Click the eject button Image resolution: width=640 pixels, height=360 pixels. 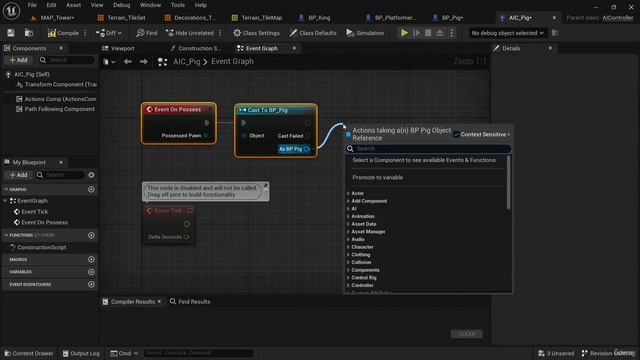click(440, 33)
